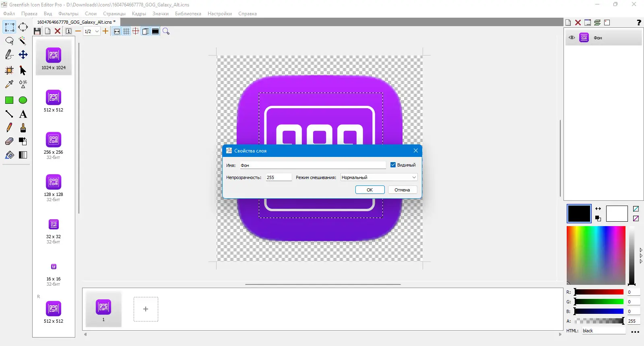The width and height of the screenshot is (644, 346).
Task: Select the rectangular selection tool
Action: pos(10,27)
